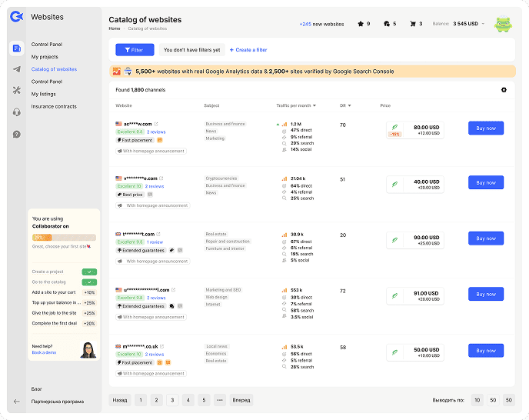Sort by Traffic per month column
529x420 pixels.
tap(296, 105)
